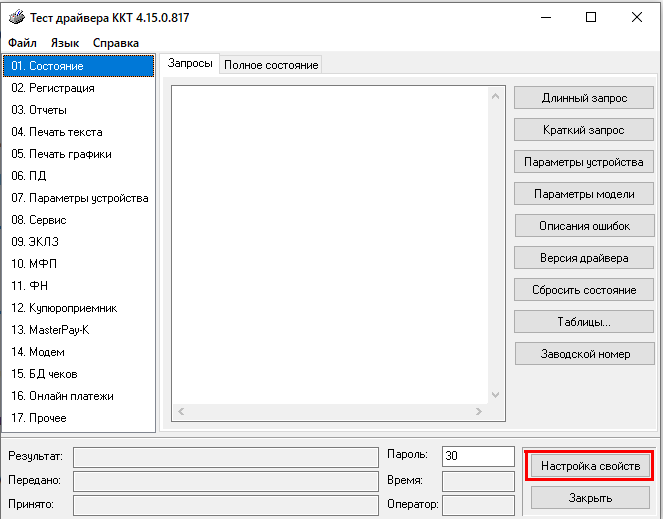Click the Настройка свойств button

[x=590, y=466]
